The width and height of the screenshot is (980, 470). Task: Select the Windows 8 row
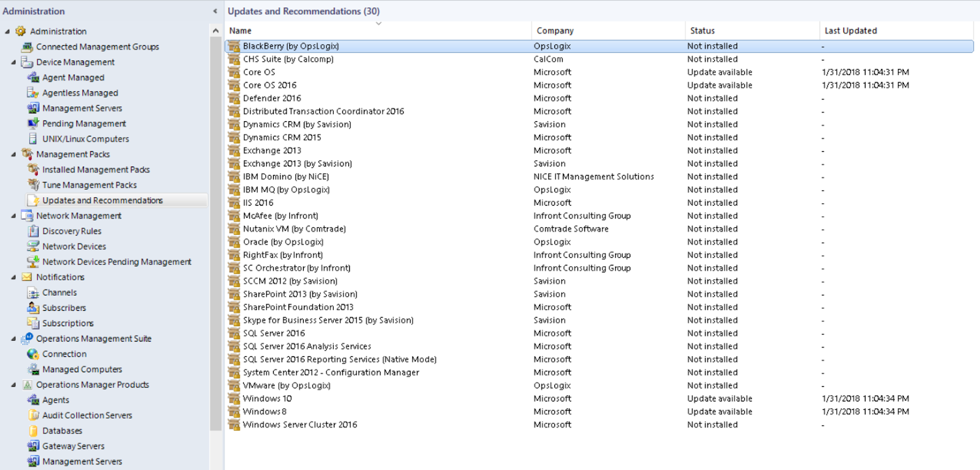tap(599, 411)
